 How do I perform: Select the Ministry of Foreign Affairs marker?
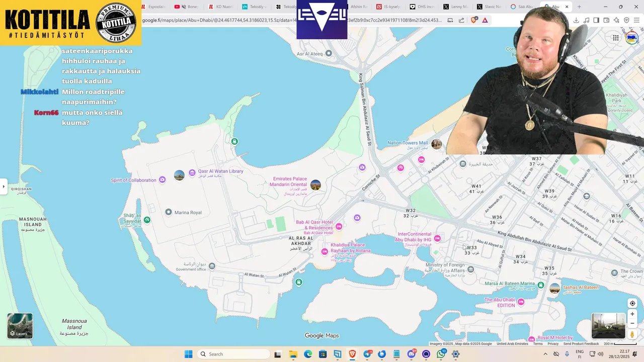pos(470,269)
